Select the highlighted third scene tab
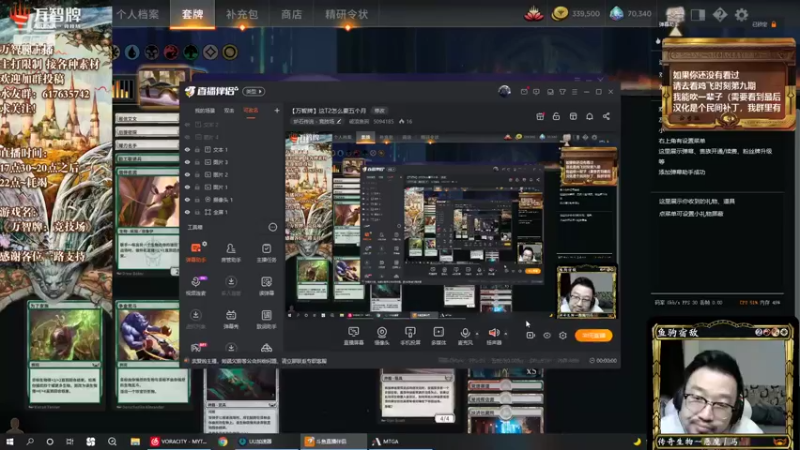This screenshot has height=450, width=800. [251, 110]
